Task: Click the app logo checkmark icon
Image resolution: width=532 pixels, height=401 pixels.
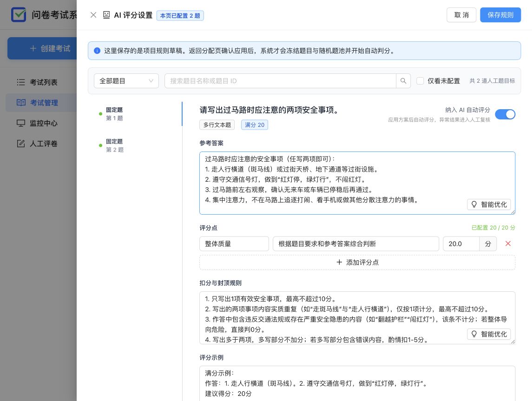Action: (19, 14)
